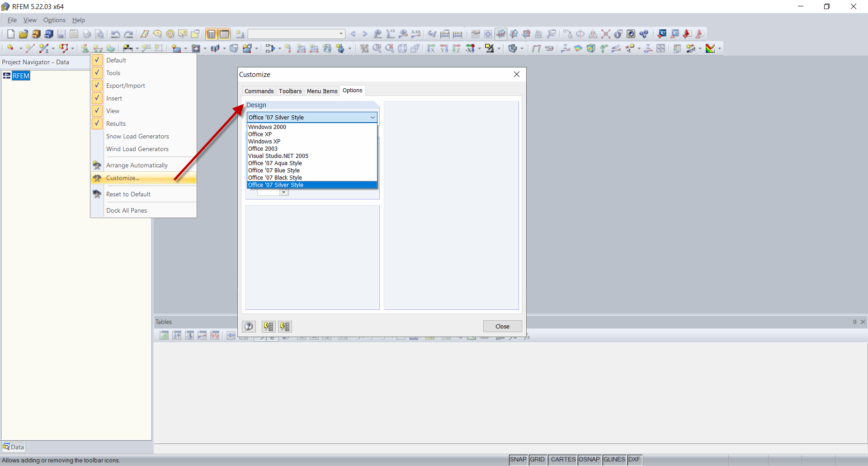Viewport: 868px width, 466px height.
Task: Choose Customize... in the context menu
Action: [x=143, y=178]
